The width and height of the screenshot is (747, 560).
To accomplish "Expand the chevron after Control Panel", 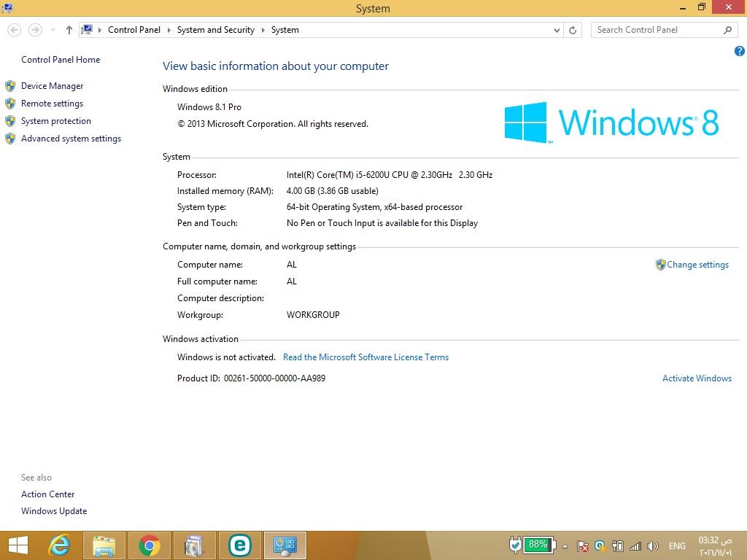I will tap(169, 30).
